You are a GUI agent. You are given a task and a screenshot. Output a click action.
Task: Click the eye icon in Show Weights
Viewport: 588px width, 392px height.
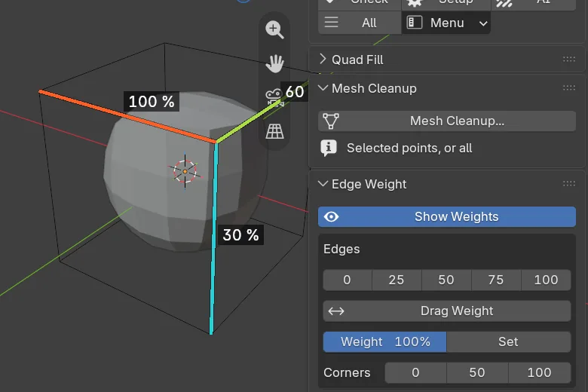331,217
